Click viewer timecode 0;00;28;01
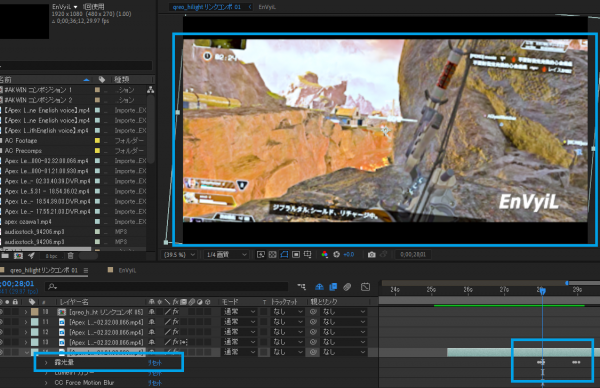Viewport: 600px width, 388px height. coord(412,254)
